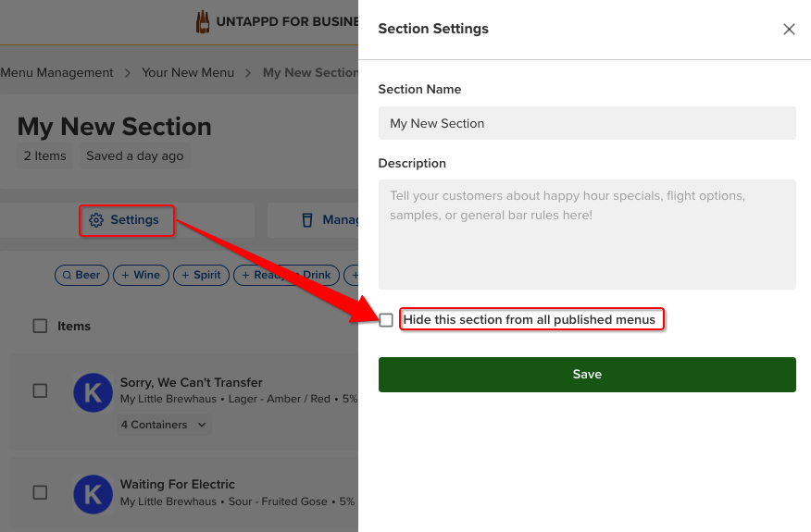Check the select-all Items checkbox
811x532 pixels.
point(40,326)
